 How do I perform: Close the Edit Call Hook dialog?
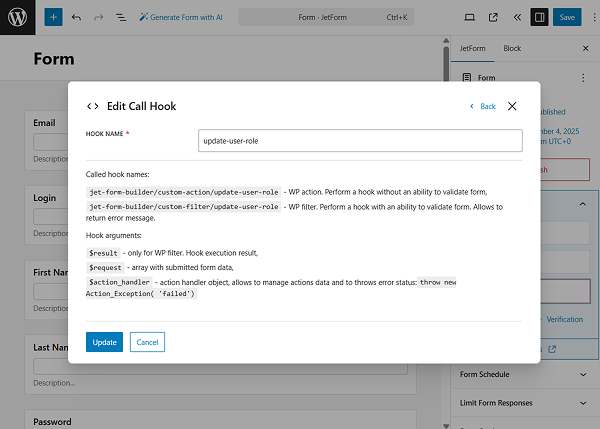coord(512,106)
